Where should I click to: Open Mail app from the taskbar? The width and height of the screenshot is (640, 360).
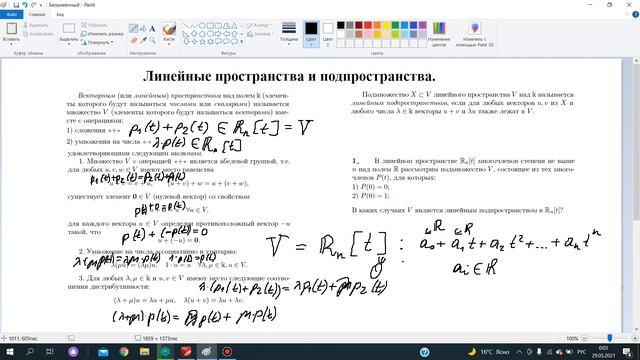103,351
